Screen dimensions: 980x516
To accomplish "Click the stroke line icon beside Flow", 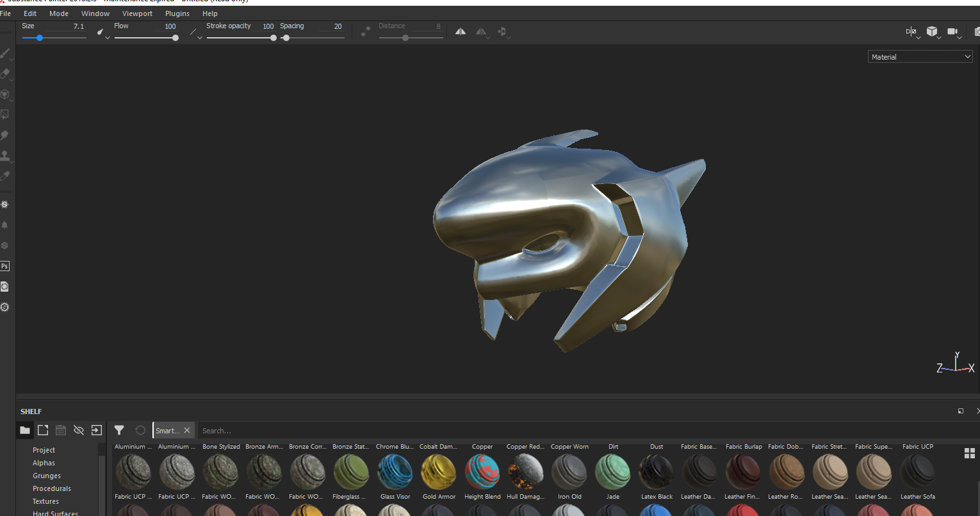I will (193, 31).
